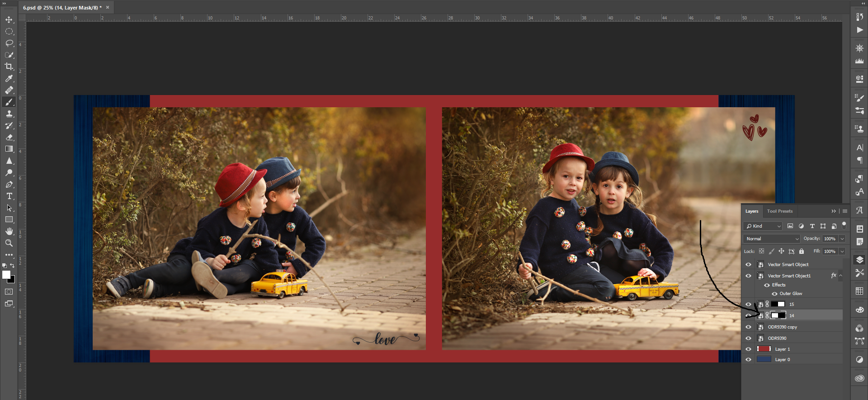Viewport: 868px width, 400px height.
Task: Hide layer 15
Action: pos(748,304)
